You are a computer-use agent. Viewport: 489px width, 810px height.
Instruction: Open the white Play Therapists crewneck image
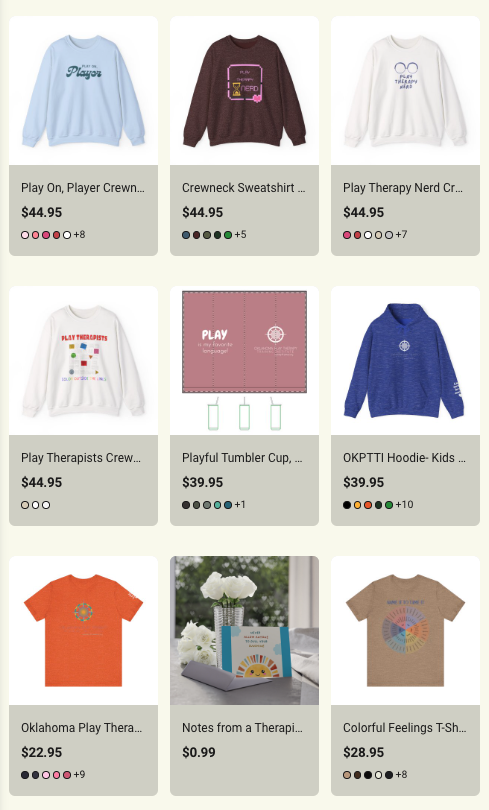coord(83,361)
